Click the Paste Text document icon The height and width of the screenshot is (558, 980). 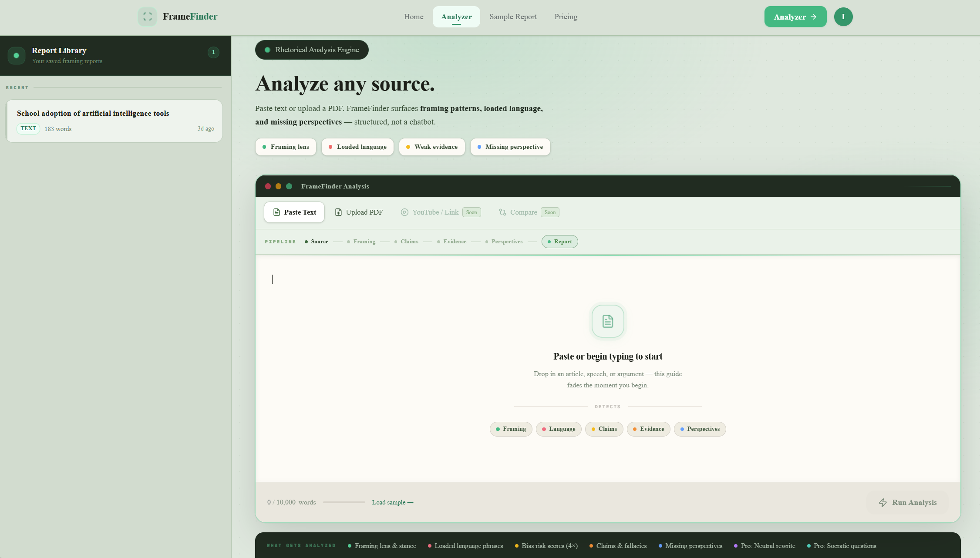pos(276,212)
